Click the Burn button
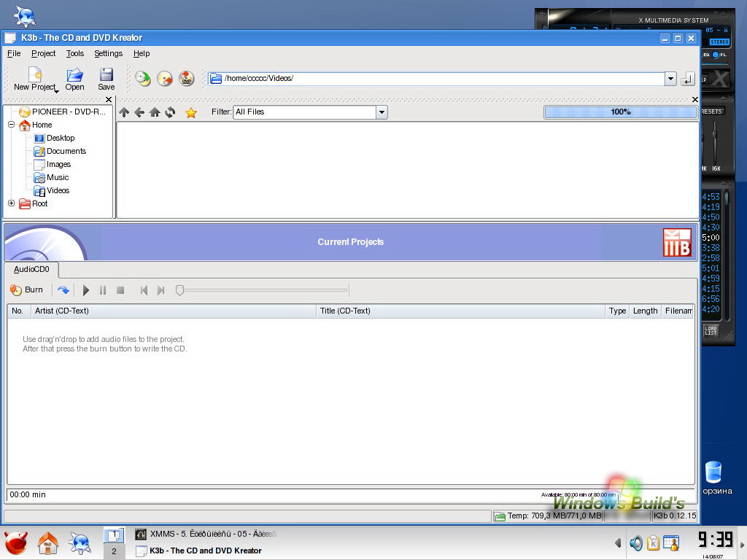Screen dimensions: 747x560 [x=27, y=290]
